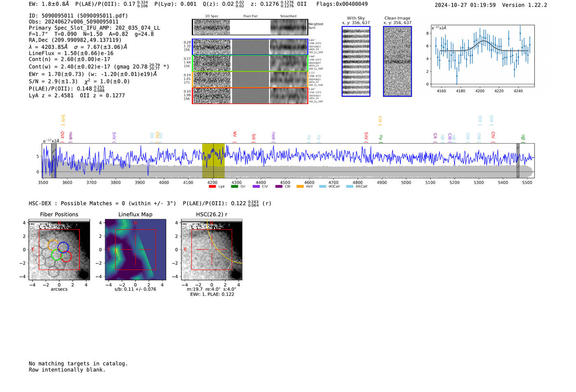Click the red Lyα legend swatch
Viewport: 576px width, 392px height.
click(212, 186)
